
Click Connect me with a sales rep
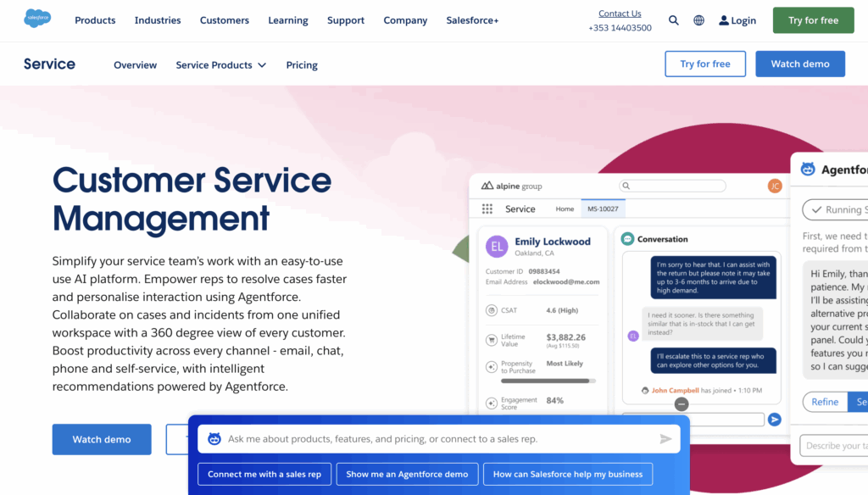tap(264, 474)
